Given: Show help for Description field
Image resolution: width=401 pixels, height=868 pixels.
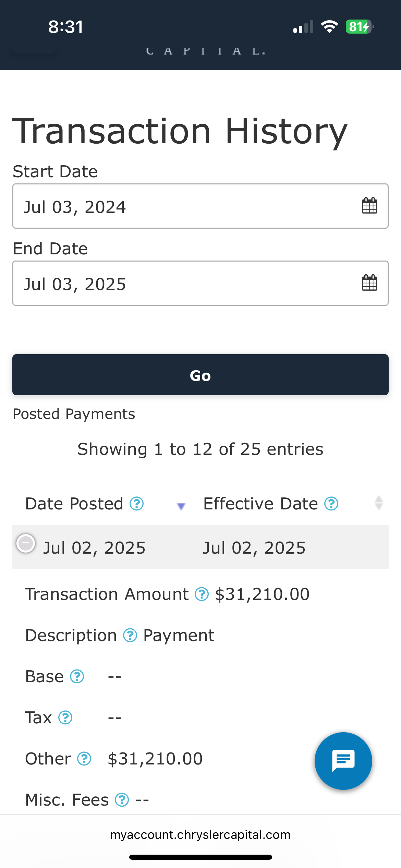Looking at the screenshot, I should 130,635.
